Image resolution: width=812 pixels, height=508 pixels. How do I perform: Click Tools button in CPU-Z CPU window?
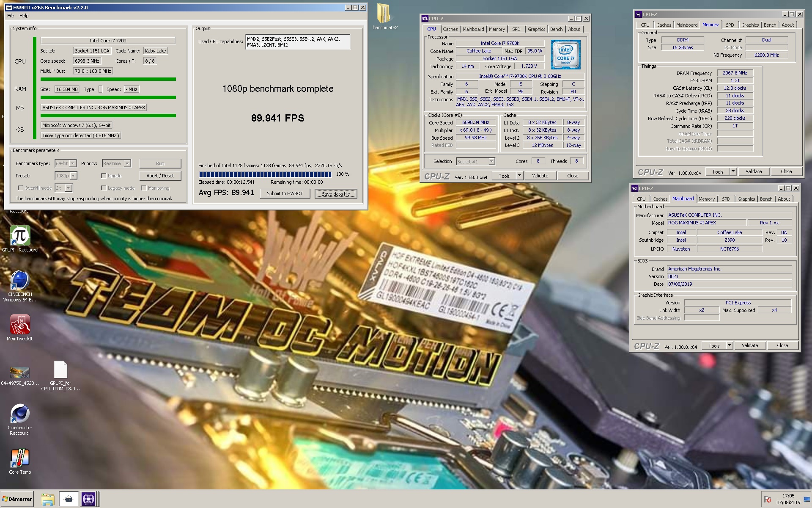(504, 176)
